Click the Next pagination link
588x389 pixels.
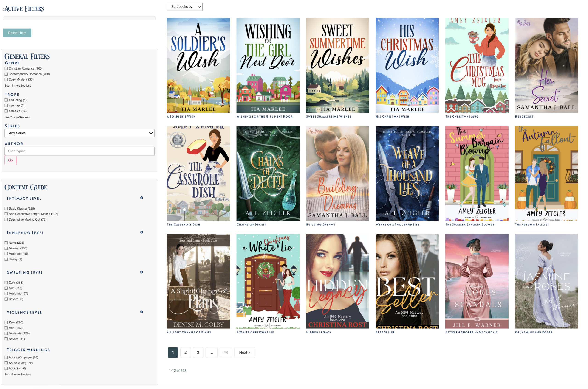point(244,352)
